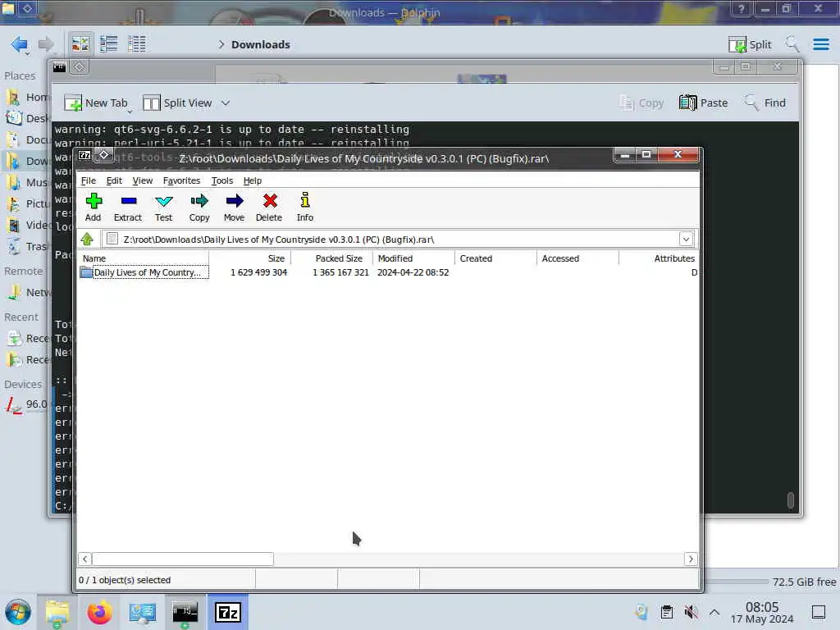Click Split View in the terminal window
The height and width of the screenshot is (630, 840).
tap(178, 103)
